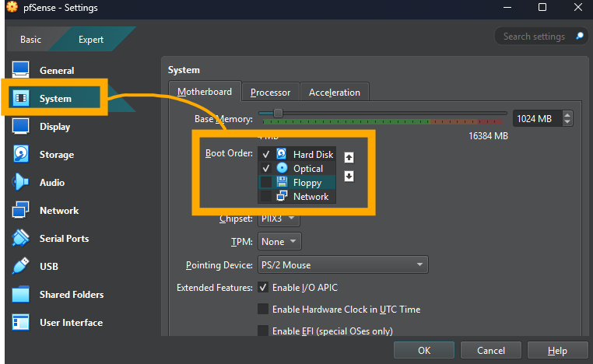Viewport: 593px width, 364px height.
Task: Open General settings category
Action: [57, 70]
